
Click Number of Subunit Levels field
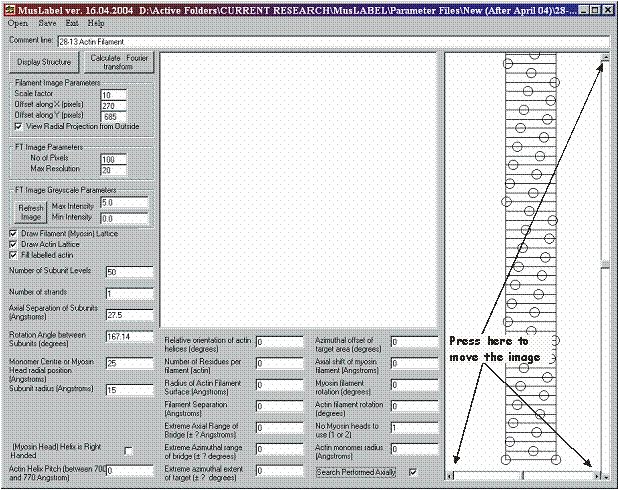[130, 272]
